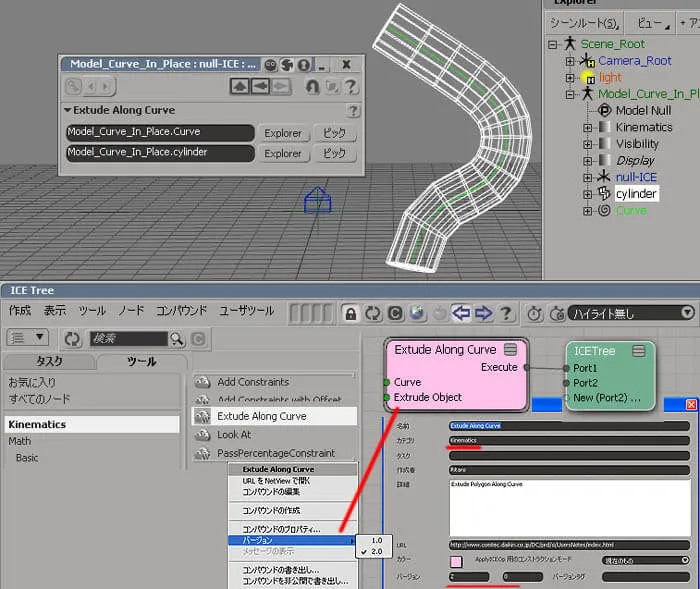Select version 1.0 in the version submenu

tap(374, 540)
